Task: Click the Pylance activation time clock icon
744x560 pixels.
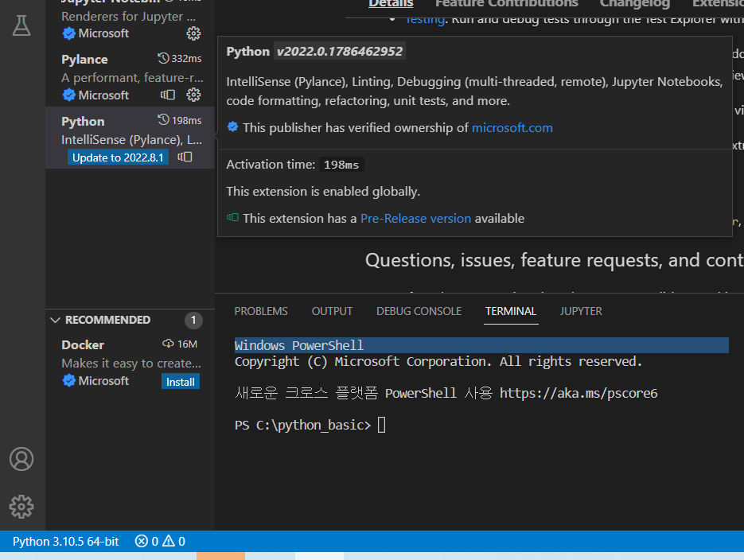Action: (x=163, y=58)
